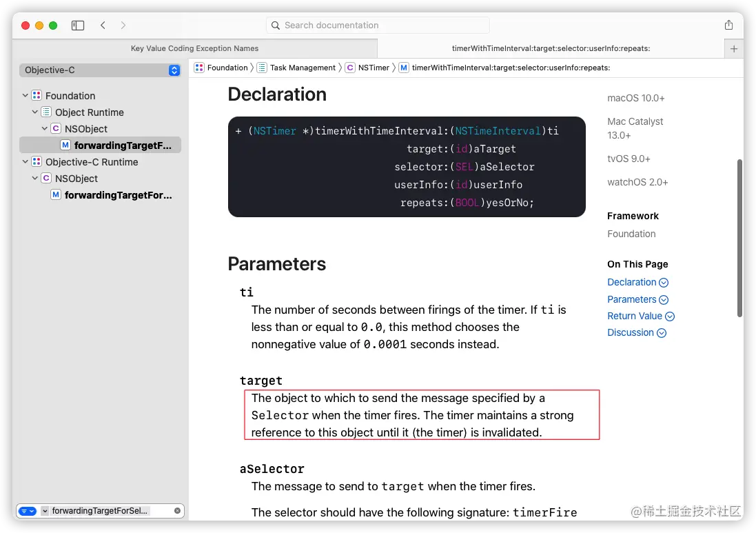Jump to Discussion section link
The width and height of the screenshot is (756, 533).
(x=630, y=332)
